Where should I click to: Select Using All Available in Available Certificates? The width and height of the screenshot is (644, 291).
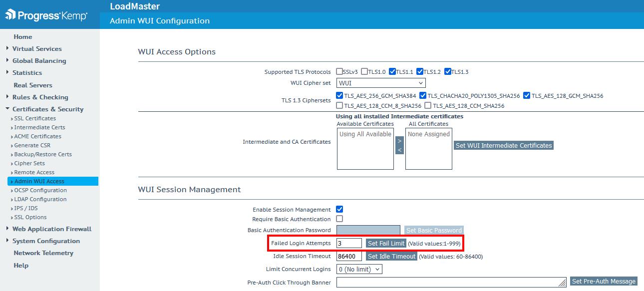tap(365, 134)
